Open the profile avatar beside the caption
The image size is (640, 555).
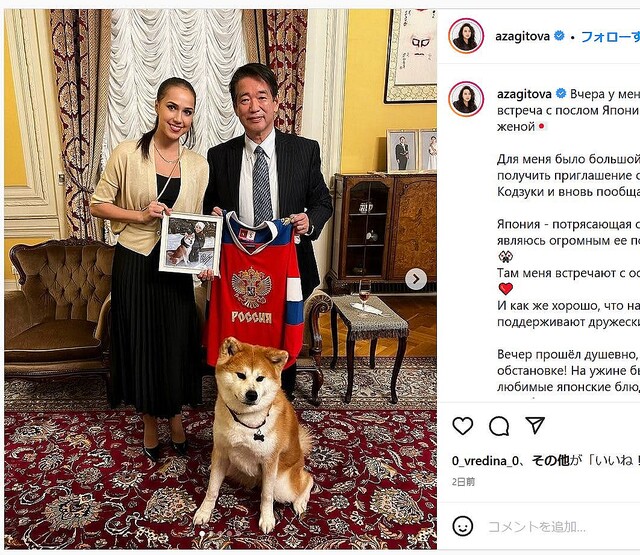tap(466, 99)
